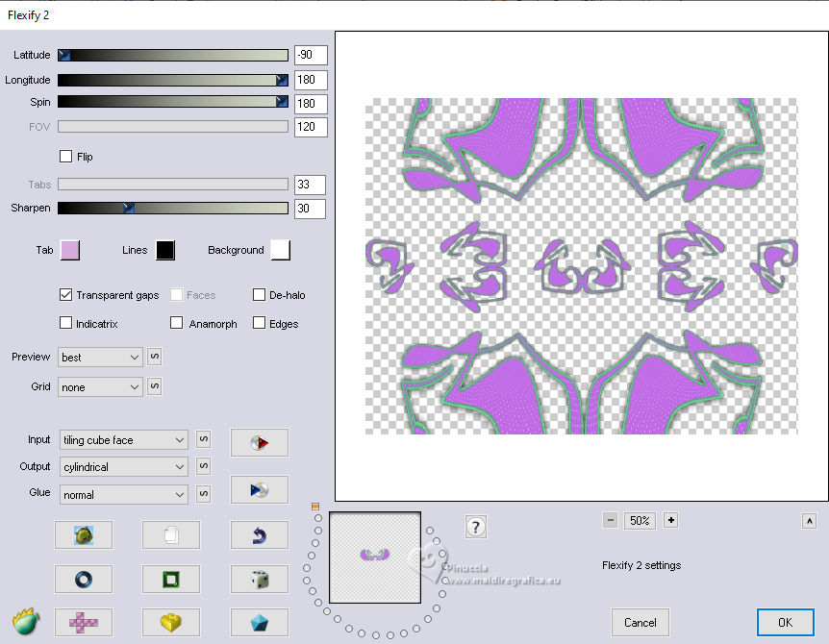Click the Spin value field
The width and height of the screenshot is (829, 644).
[311, 104]
